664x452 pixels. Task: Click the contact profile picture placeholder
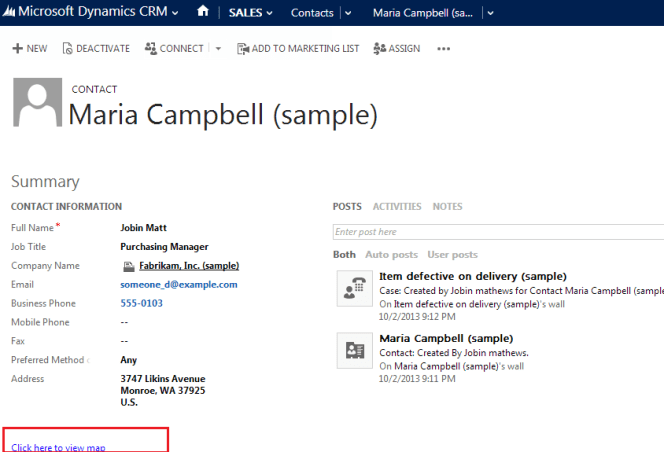pyautogui.click(x=38, y=102)
